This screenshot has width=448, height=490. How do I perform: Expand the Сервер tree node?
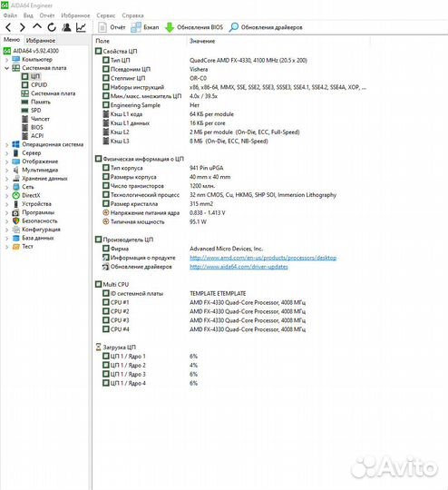(x=7, y=153)
